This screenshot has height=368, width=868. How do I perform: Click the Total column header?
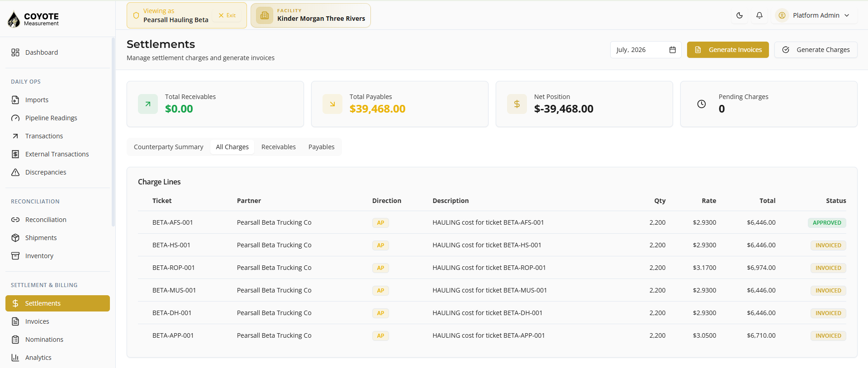click(768, 201)
